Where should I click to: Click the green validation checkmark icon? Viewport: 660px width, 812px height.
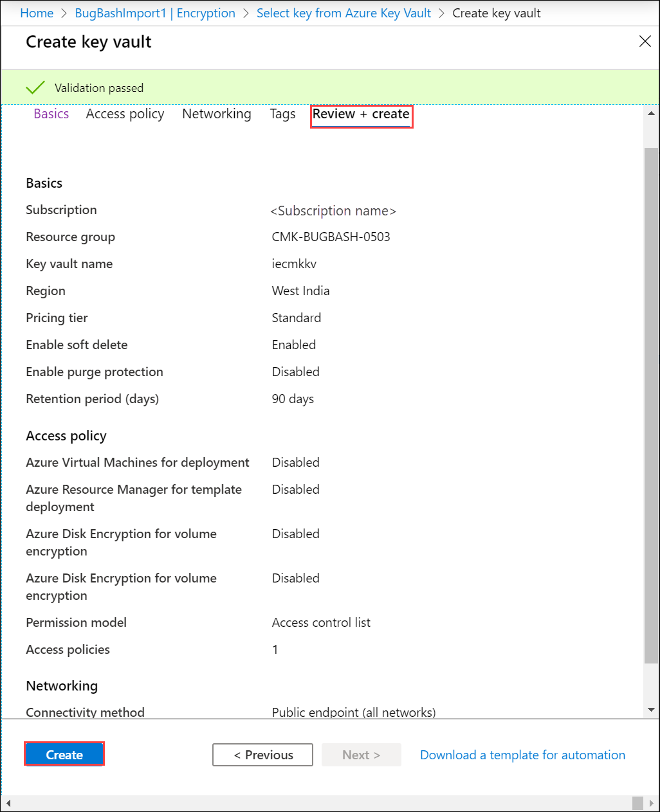[x=35, y=87]
